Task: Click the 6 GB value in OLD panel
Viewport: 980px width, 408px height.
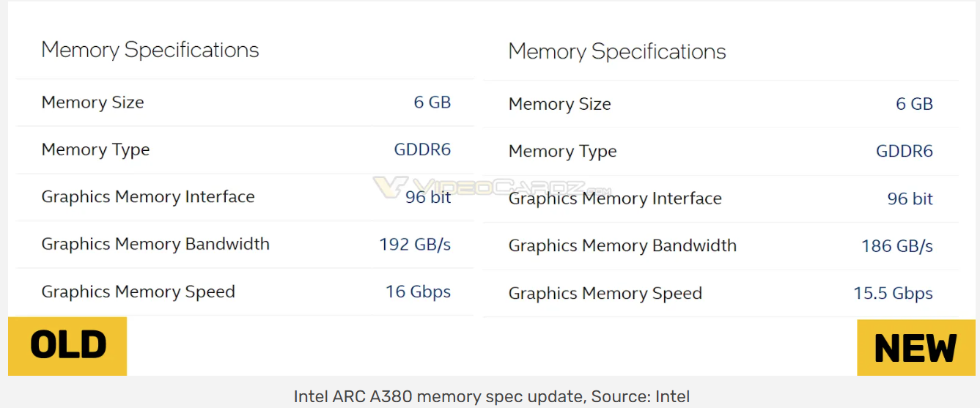Action: (432, 103)
